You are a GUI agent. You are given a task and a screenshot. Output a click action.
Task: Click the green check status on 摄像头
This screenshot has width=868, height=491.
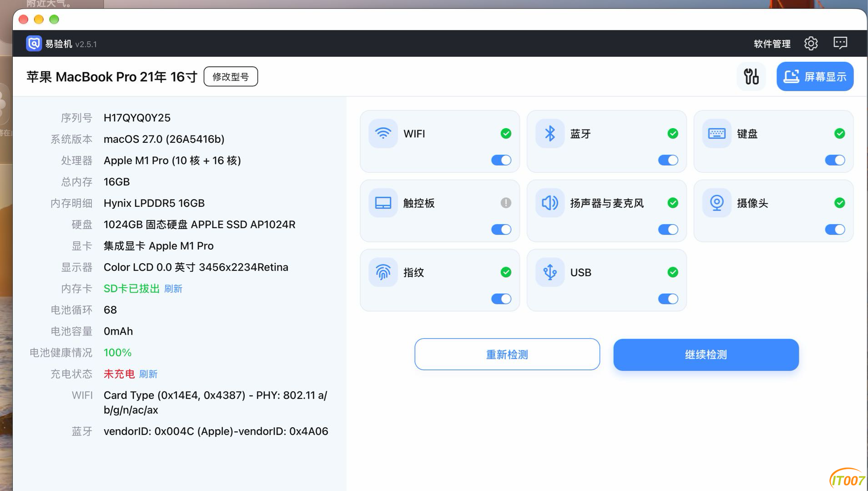840,203
